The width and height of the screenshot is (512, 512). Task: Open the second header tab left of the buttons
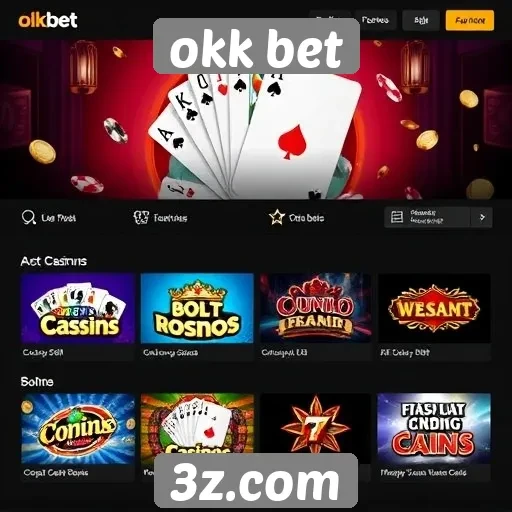click(375, 20)
